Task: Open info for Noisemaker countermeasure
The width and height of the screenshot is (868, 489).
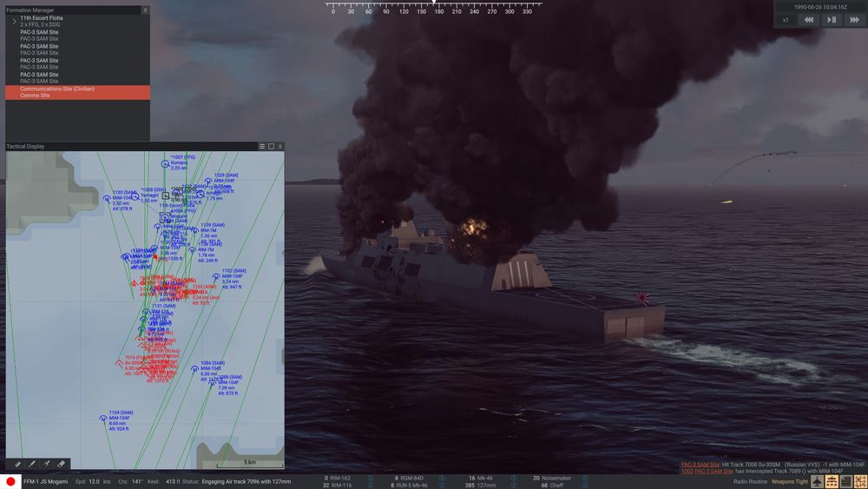Action: tap(584, 478)
